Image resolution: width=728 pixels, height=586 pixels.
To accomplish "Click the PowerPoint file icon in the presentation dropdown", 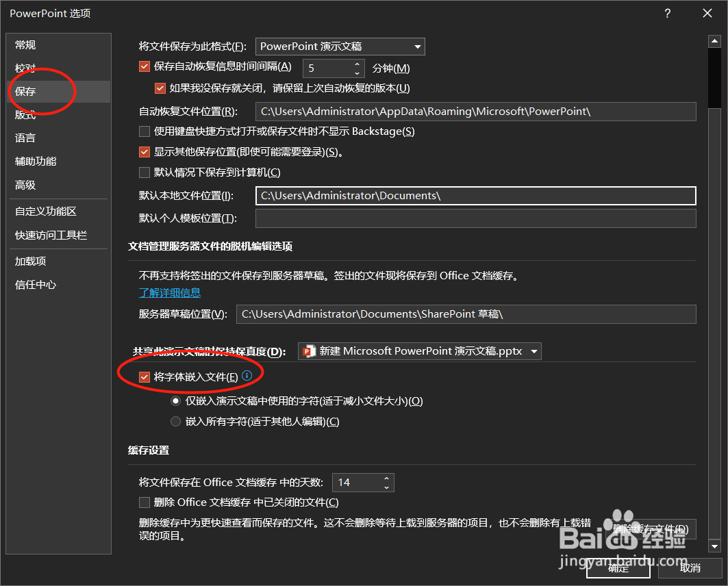I will click(309, 351).
